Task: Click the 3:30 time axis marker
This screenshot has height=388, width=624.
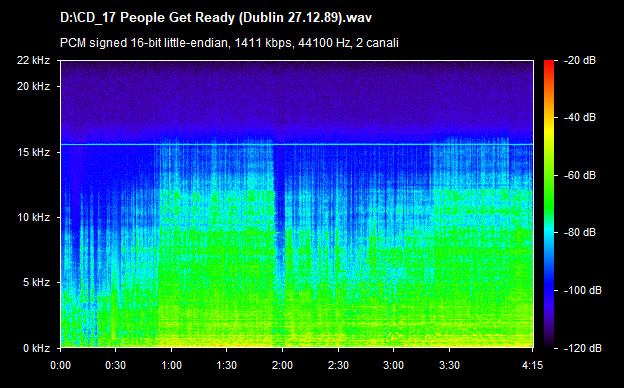Action: 449,365
